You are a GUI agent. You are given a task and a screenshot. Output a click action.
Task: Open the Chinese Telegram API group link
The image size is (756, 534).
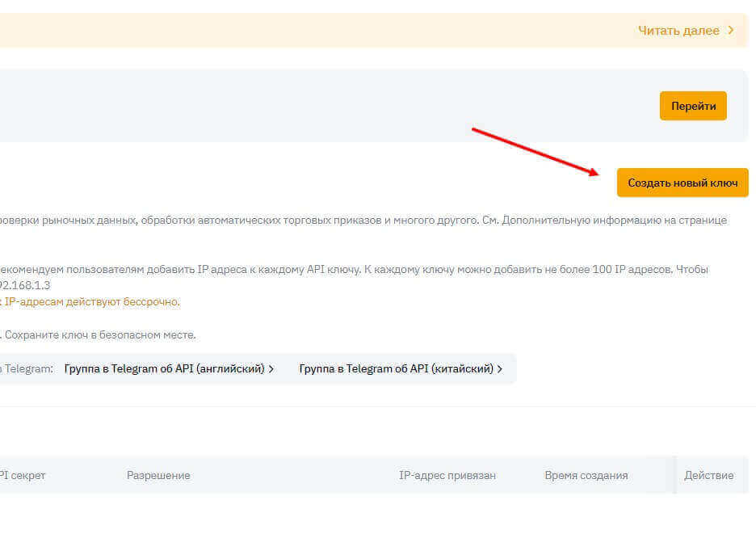pyautogui.click(x=396, y=368)
